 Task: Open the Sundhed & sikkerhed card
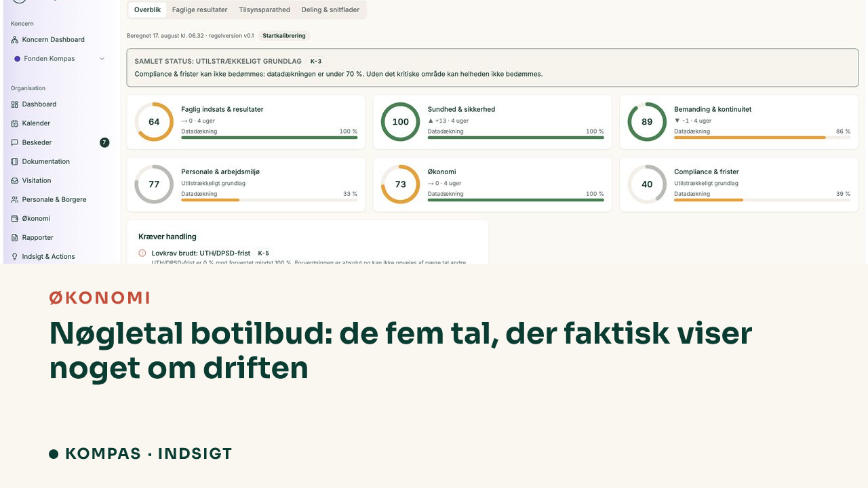(x=492, y=122)
